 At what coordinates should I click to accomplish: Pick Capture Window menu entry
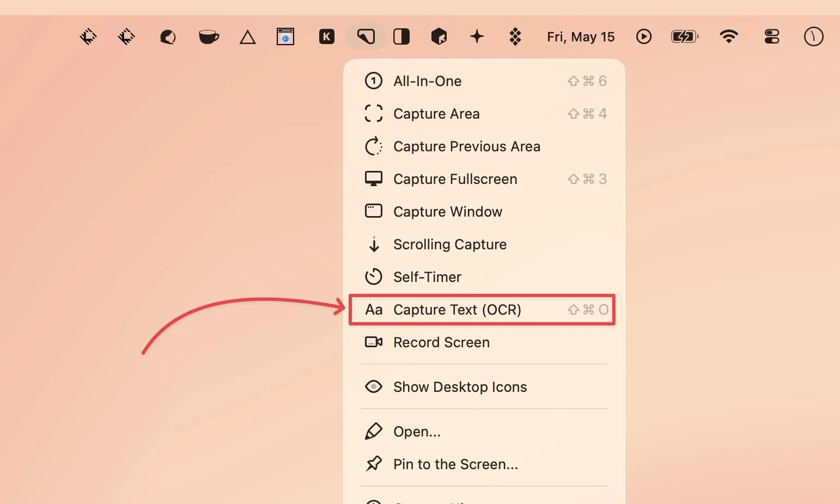coord(484,212)
